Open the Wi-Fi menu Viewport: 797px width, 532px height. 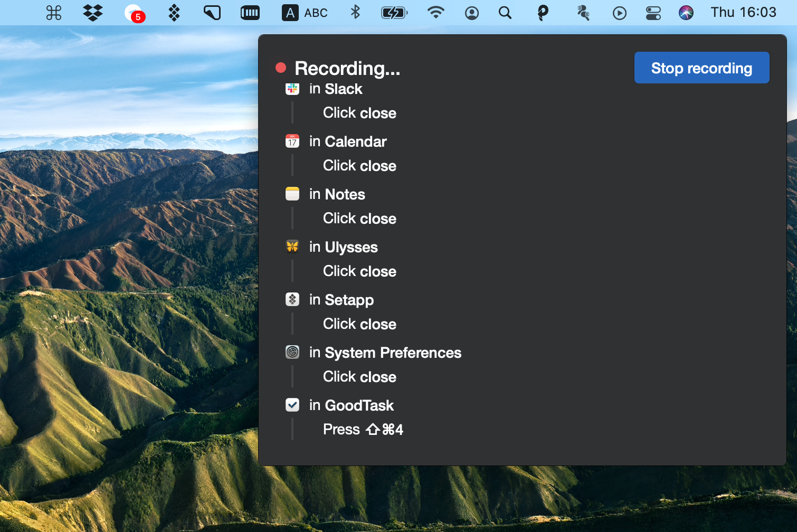click(435, 13)
